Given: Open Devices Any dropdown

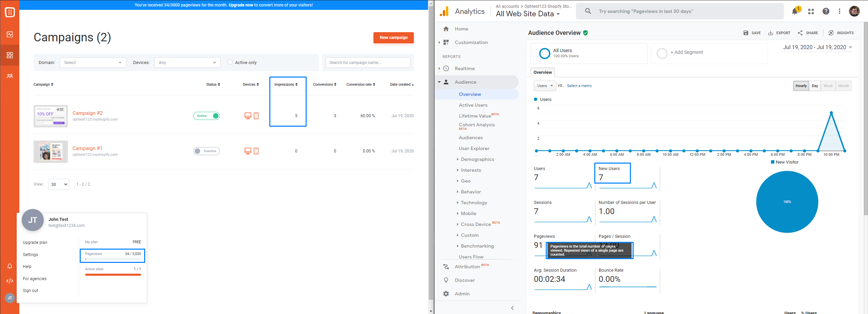Looking at the screenshot, I should (188, 62).
